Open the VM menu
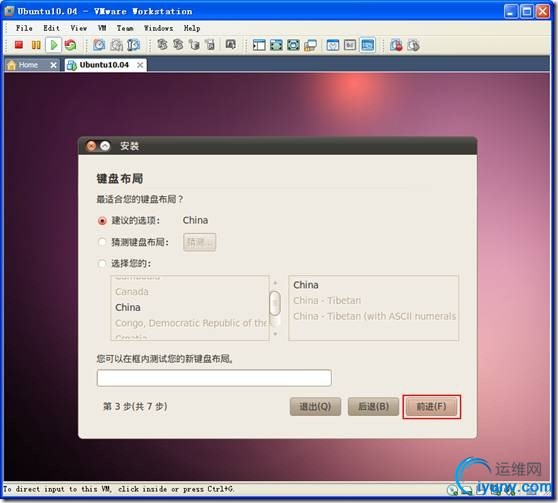Image resolution: width=558 pixels, height=503 pixels. (102, 28)
